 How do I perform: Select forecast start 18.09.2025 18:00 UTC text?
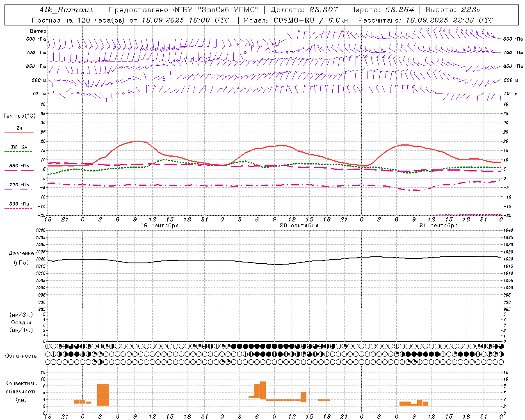point(185,20)
